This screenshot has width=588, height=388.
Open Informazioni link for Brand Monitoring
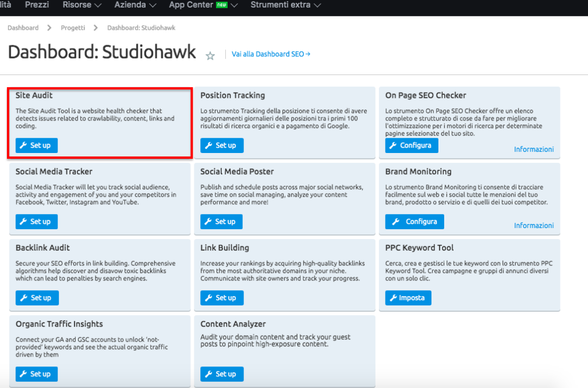pyautogui.click(x=534, y=226)
